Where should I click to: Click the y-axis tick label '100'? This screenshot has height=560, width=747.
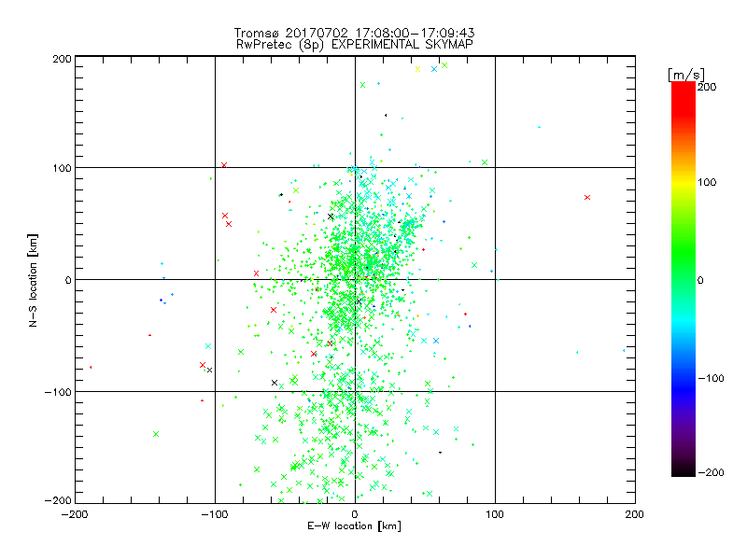click(62, 168)
